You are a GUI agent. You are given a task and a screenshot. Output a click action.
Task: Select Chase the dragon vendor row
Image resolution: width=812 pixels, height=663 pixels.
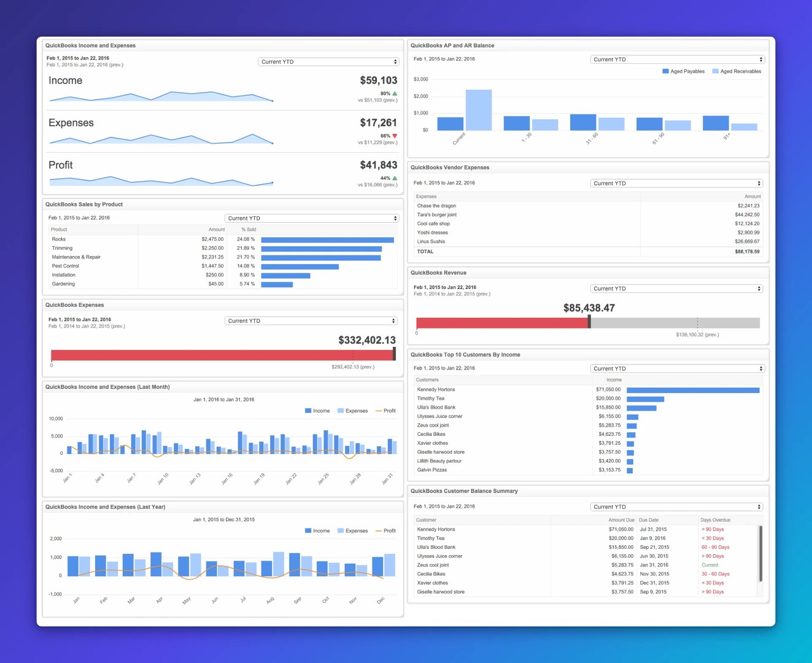[588, 206]
